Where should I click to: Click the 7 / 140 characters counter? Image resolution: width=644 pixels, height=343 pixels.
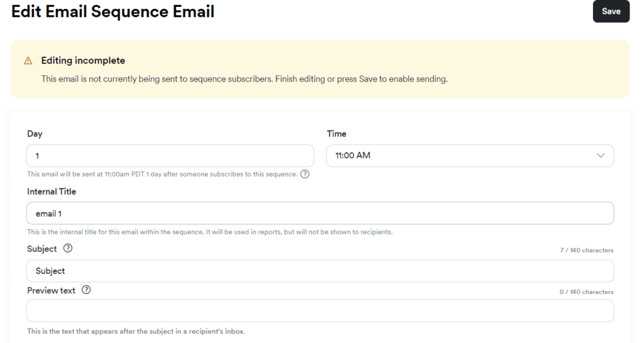587,251
